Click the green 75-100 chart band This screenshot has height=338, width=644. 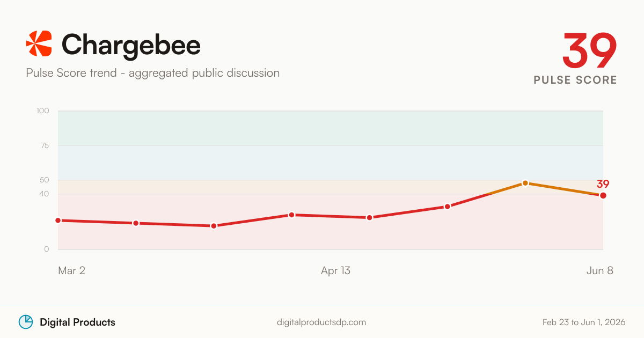(331, 128)
